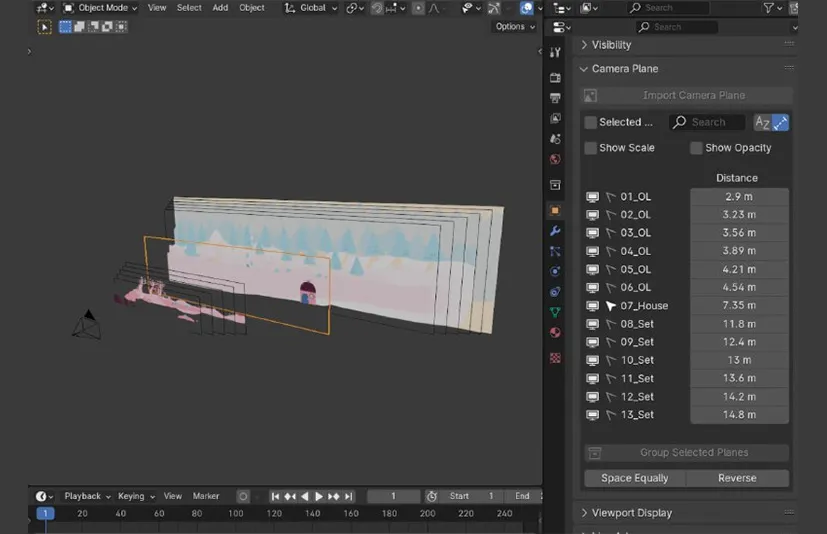Image resolution: width=827 pixels, height=534 pixels.
Task: Open the Render properties tab
Action: pyautogui.click(x=555, y=78)
